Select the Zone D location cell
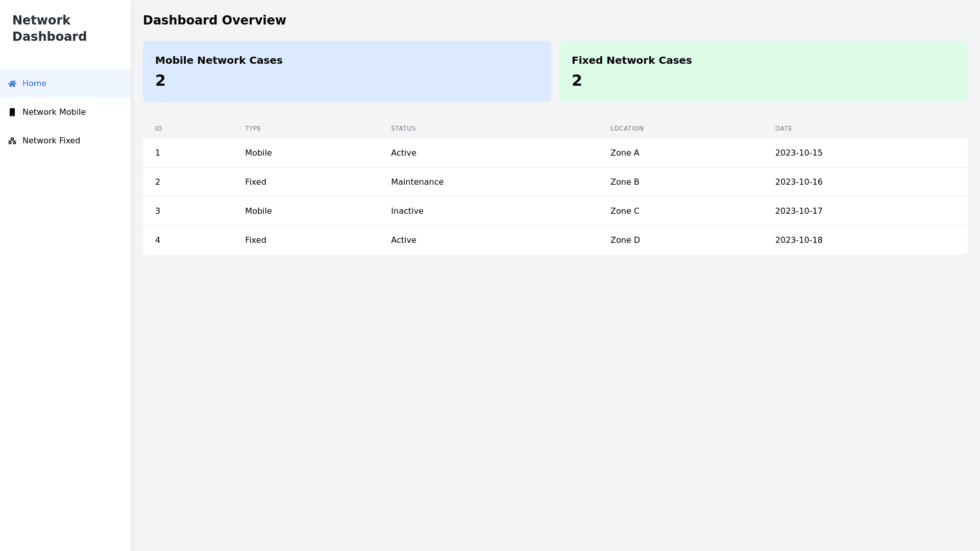Image resolution: width=980 pixels, height=551 pixels. click(x=625, y=240)
